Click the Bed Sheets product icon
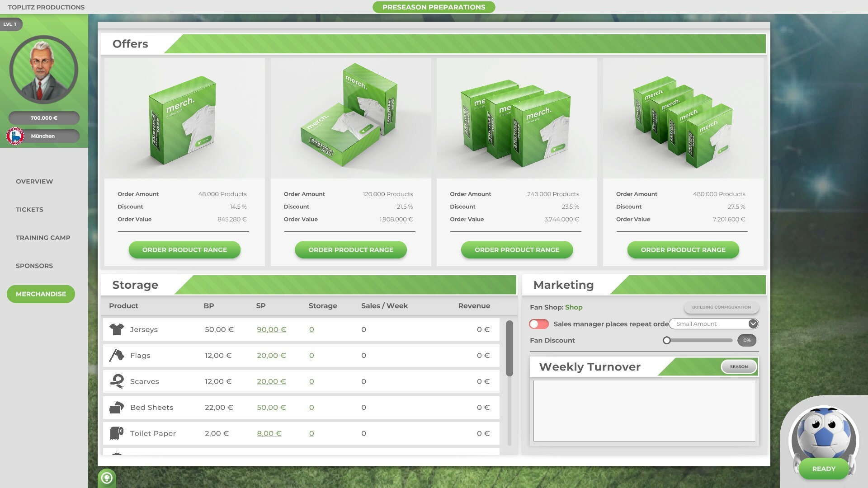Screen dimensions: 868x488 tap(117, 408)
